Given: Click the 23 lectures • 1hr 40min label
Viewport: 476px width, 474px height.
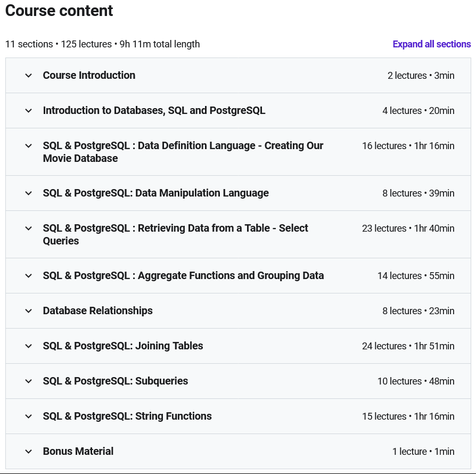Looking at the screenshot, I should pos(408,228).
